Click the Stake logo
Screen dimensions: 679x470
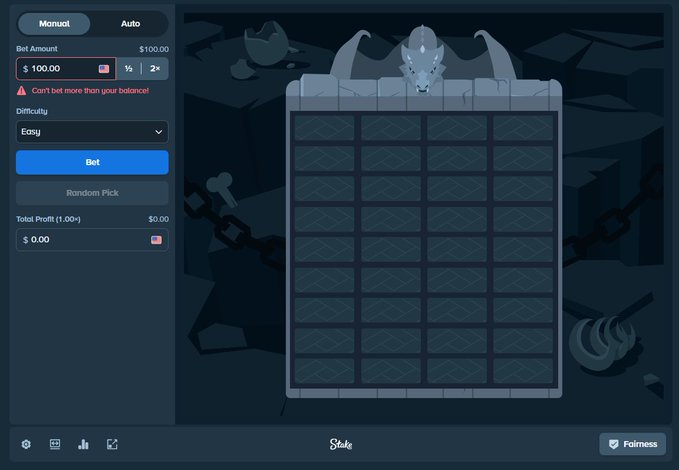[341, 444]
